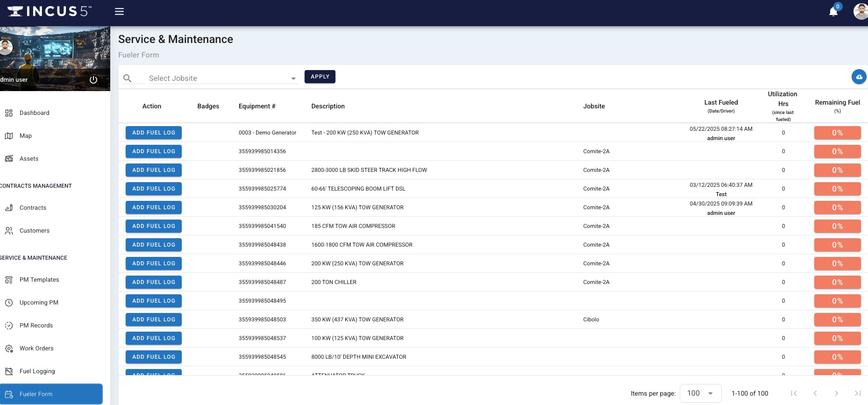Add fuel log for Demo Generator
The width and height of the screenshot is (868, 405).
pos(154,133)
